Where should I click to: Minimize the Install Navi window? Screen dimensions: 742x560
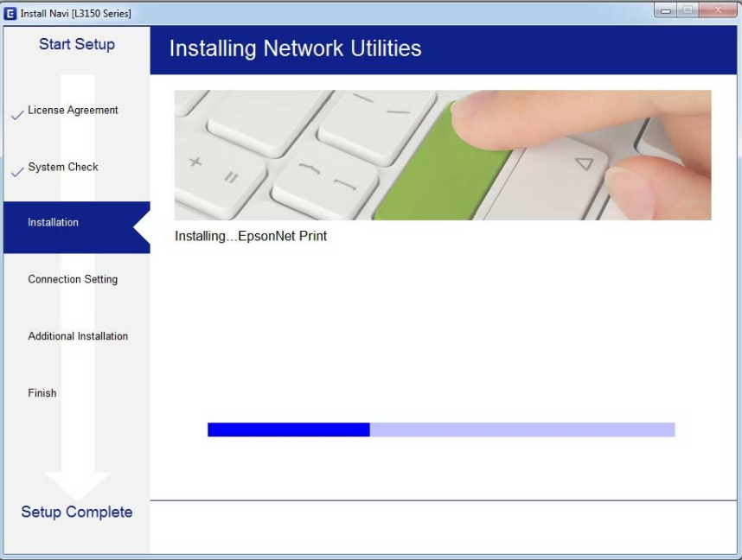[666, 10]
